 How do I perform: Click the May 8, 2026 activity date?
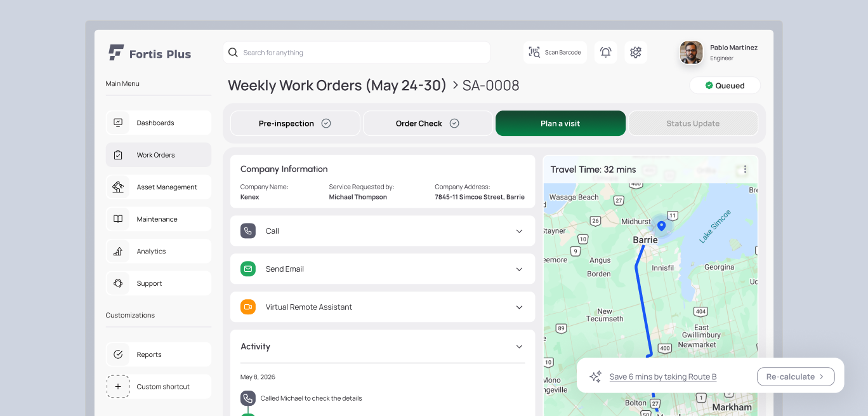tap(258, 377)
